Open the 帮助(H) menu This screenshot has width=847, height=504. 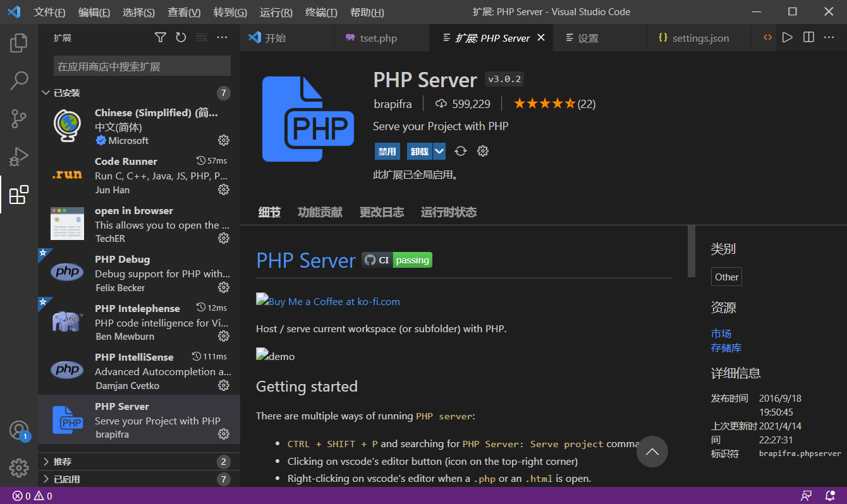coord(367,13)
